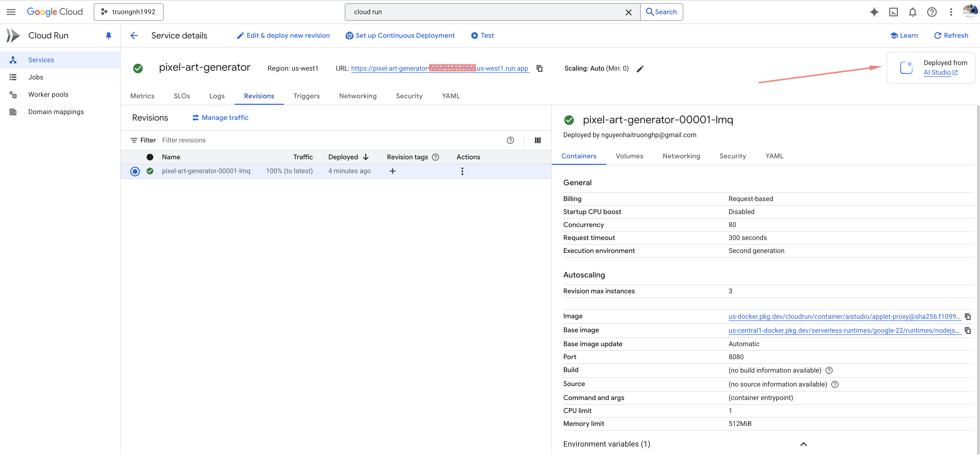
Task: Open the AI Studio link
Action: pyautogui.click(x=940, y=73)
